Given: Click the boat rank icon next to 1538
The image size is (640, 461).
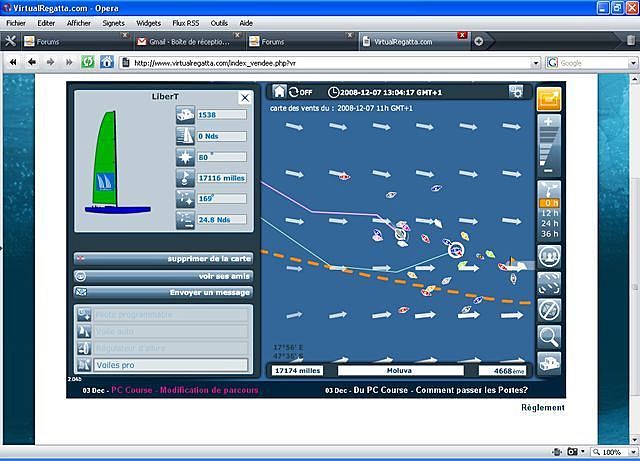Looking at the screenshot, I should click(185, 115).
